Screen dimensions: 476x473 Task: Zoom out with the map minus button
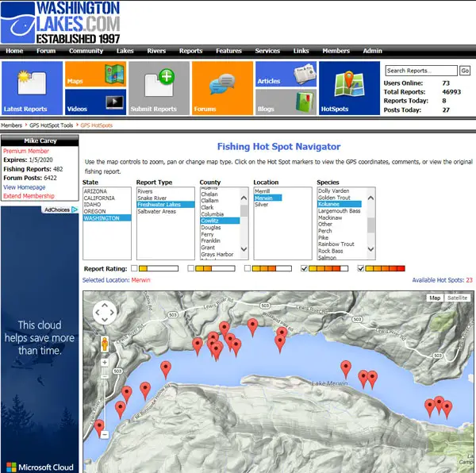click(105, 434)
